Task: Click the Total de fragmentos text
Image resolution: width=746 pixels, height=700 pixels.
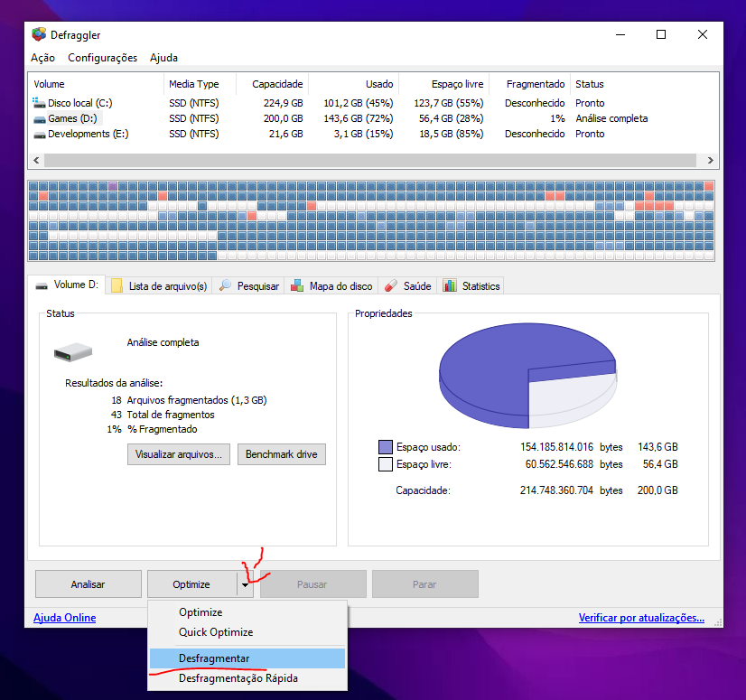Action: tap(171, 415)
